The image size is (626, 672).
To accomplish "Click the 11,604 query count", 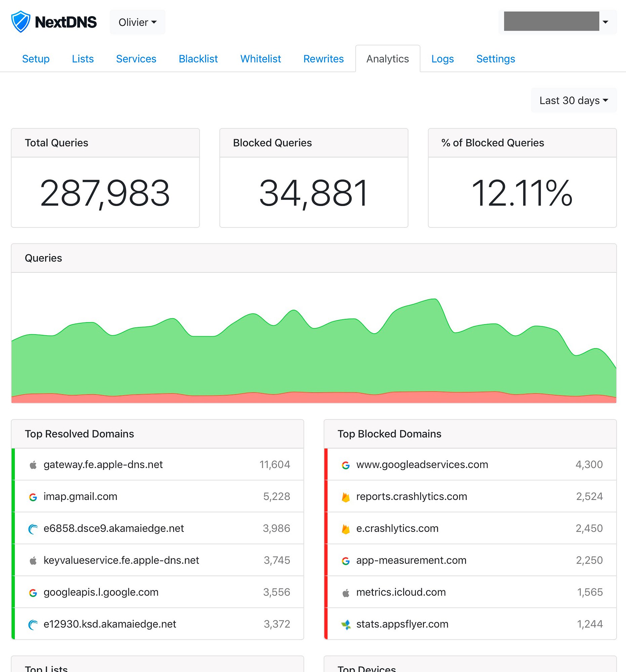I will tap(275, 464).
